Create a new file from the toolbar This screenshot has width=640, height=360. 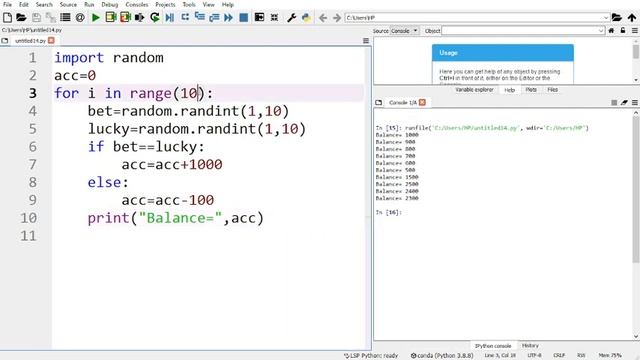point(7,18)
